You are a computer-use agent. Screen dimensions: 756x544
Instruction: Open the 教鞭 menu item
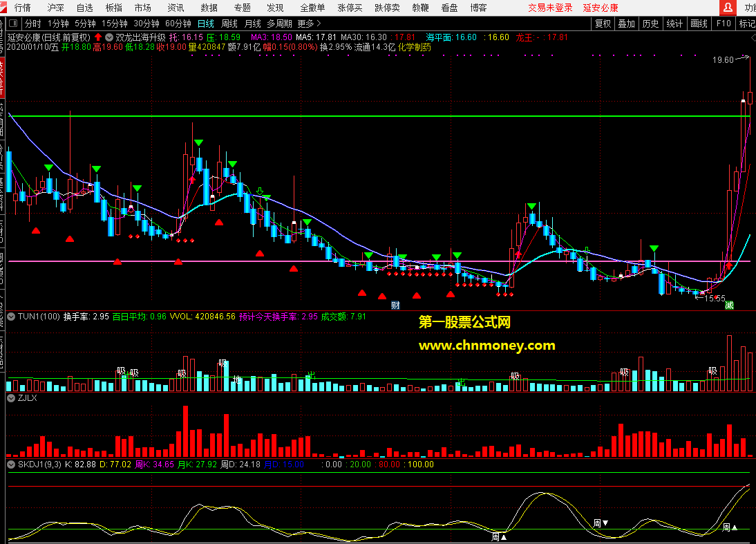(420, 8)
